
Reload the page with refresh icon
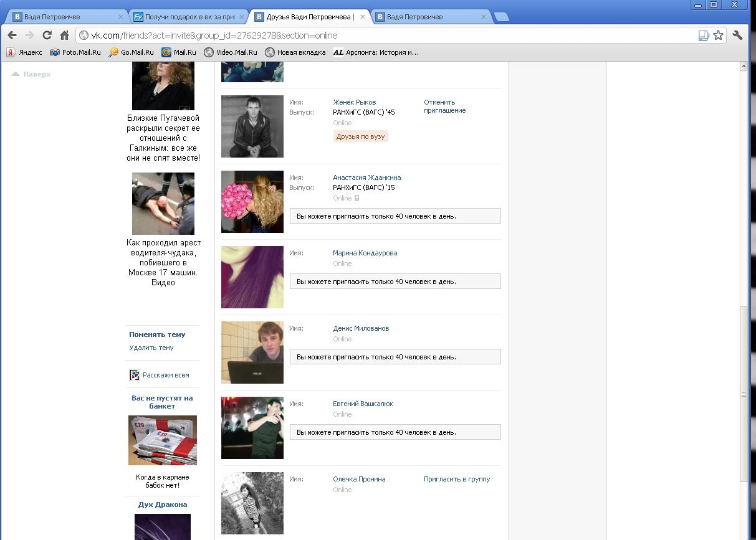tap(47, 36)
